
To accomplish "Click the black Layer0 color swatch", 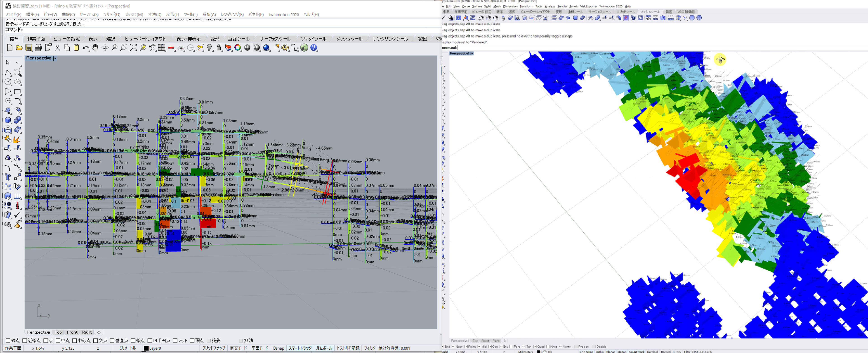I will [x=146, y=348].
